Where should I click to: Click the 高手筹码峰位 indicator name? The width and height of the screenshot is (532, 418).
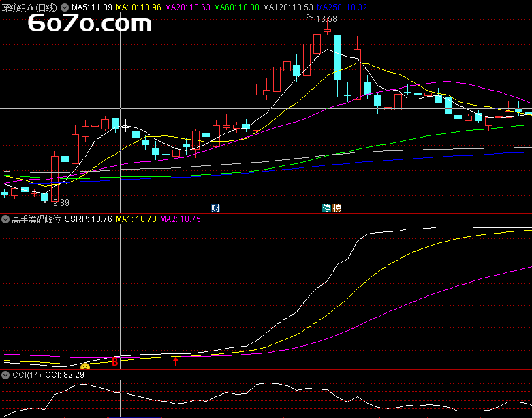click(x=36, y=219)
